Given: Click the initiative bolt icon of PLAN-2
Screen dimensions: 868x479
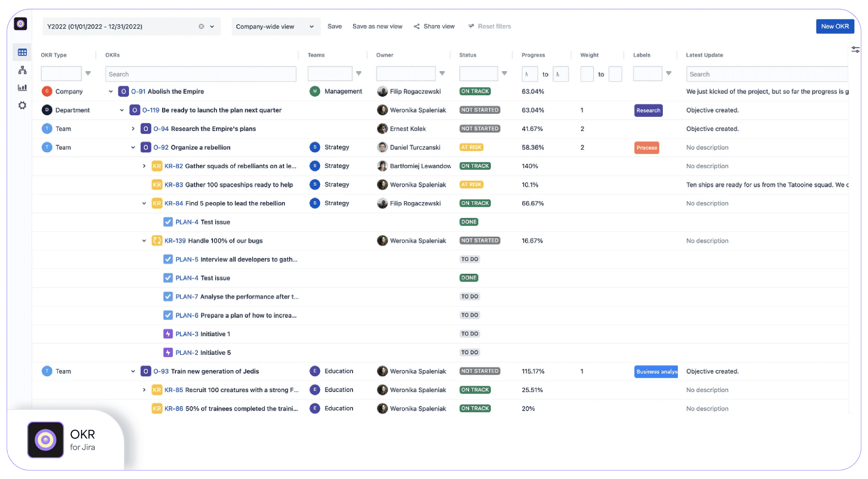Looking at the screenshot, I should [168, 352].
